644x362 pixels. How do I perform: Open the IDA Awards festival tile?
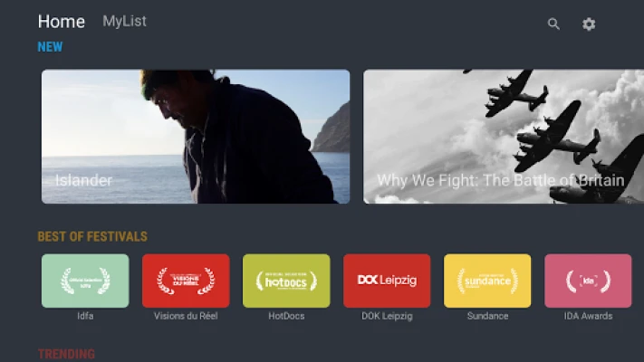pos(588,281)
